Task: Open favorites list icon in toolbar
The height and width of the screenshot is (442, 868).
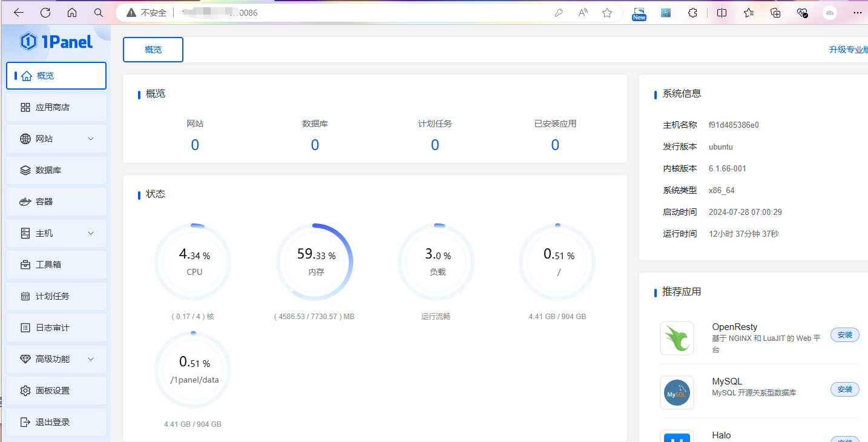Action: click(x=749, y=12)
